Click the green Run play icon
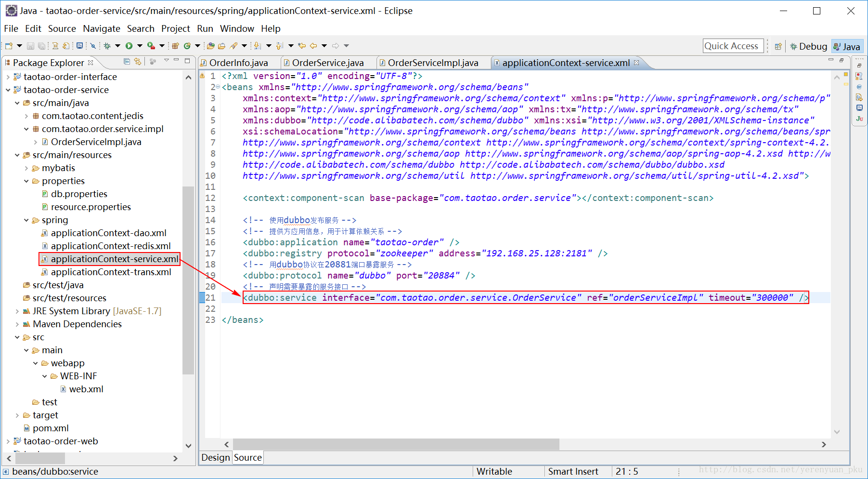Screen dimensions: 868x479 click(129, 46)
